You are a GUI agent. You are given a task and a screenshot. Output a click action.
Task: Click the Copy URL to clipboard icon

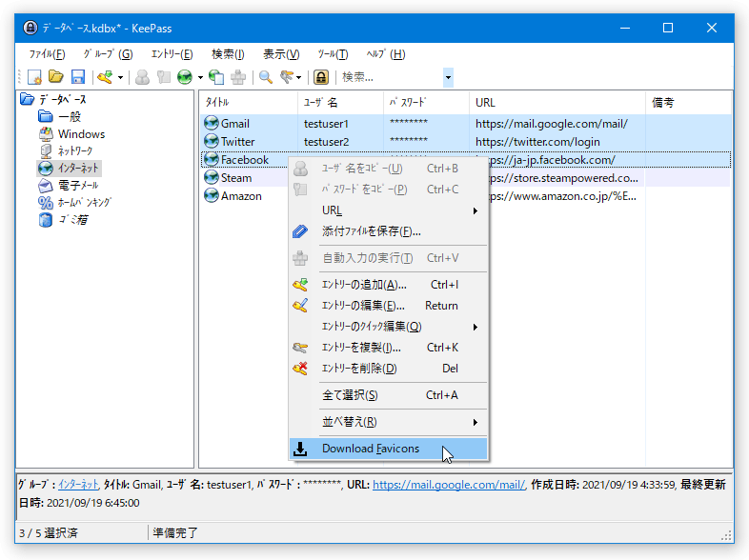click(x=216, y=77)
